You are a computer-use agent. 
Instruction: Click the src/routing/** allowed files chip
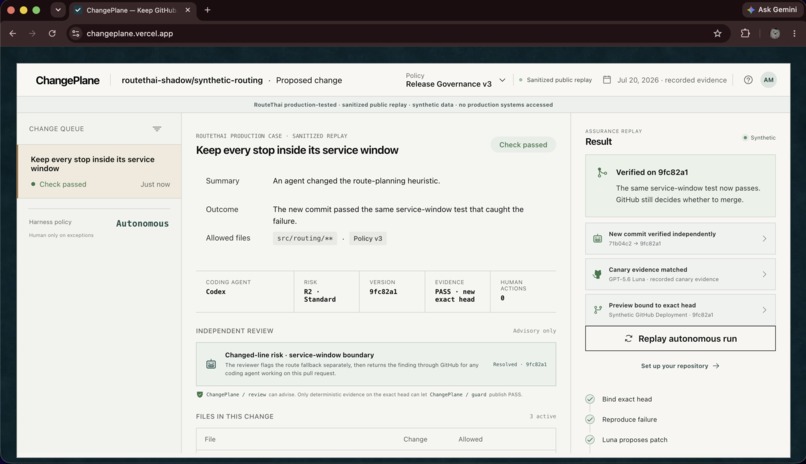[x=305, y=238]
